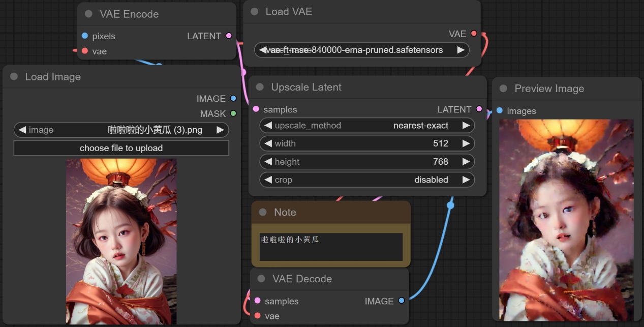Click the MASK output port on Load Image

[233, 113]
